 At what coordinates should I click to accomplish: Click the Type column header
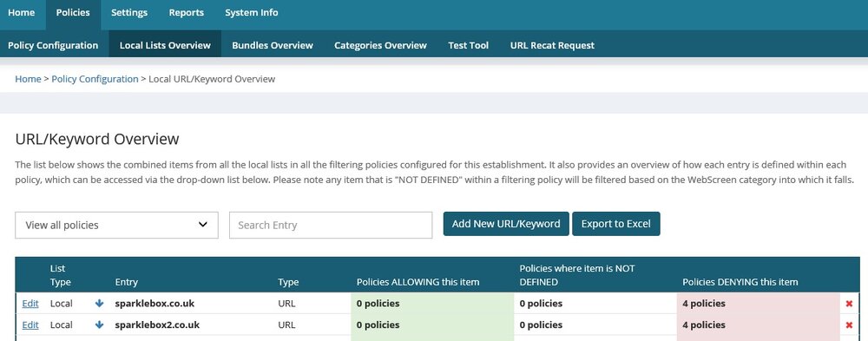[x=288, y=282]
